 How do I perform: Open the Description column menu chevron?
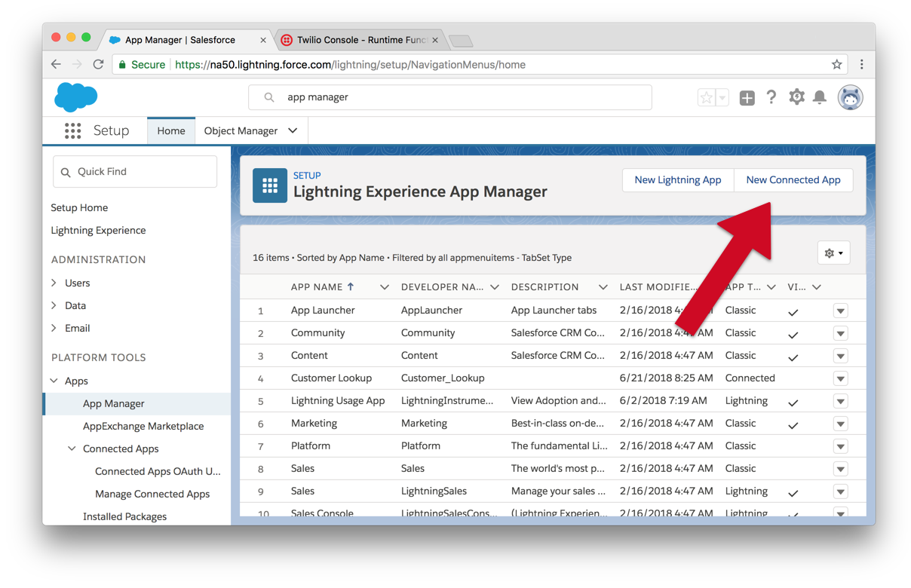(603, 287)
